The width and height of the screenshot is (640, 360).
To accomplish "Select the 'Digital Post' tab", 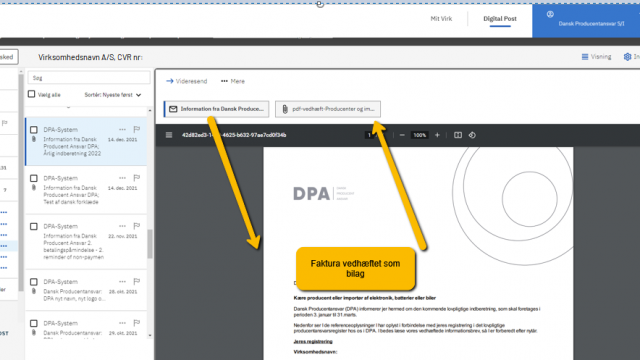I will pos(500,19).
